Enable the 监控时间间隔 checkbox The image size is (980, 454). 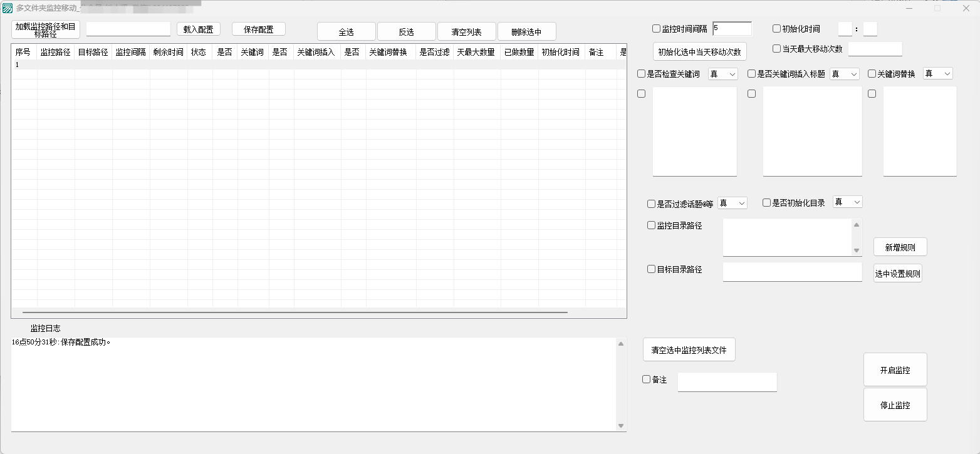(657, 29)
